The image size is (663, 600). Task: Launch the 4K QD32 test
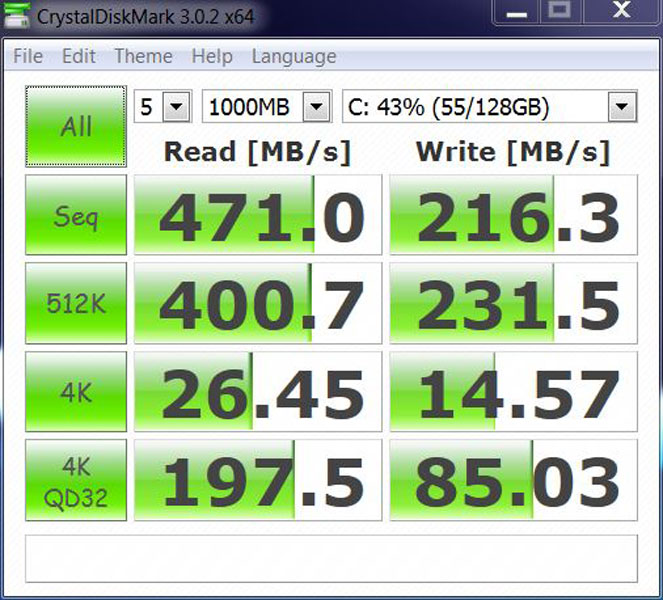[x=76, y=479]
